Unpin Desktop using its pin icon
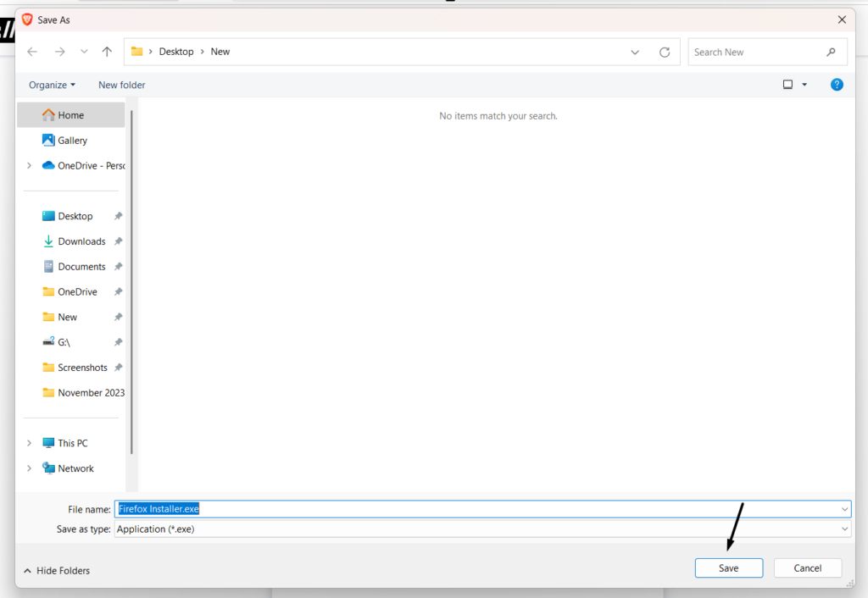This screenshot has height=598, width=868. (119, 216)
